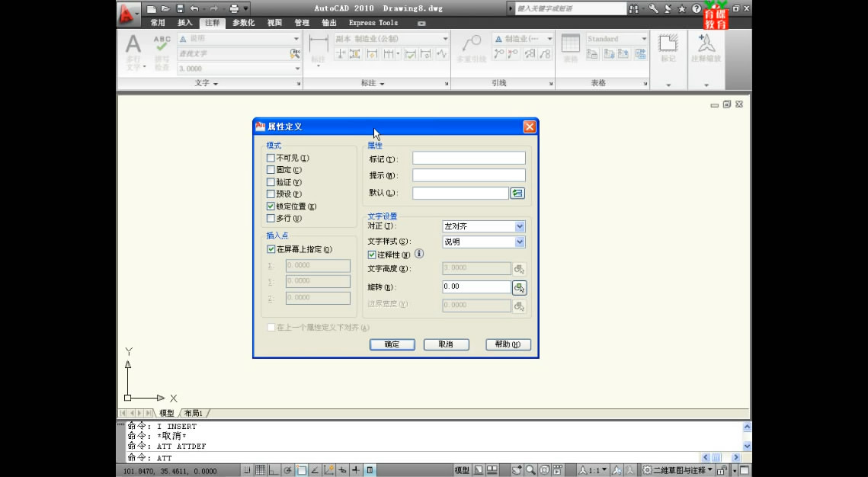Screen dimensions: 868x477
Task: Switch to the 常用 ribbon tab
Action: point(158,23)
